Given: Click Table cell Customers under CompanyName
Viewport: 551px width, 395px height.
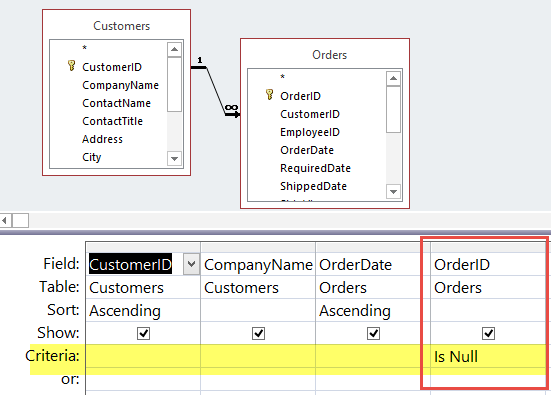Looking at the screenshot, I should 258,287.
